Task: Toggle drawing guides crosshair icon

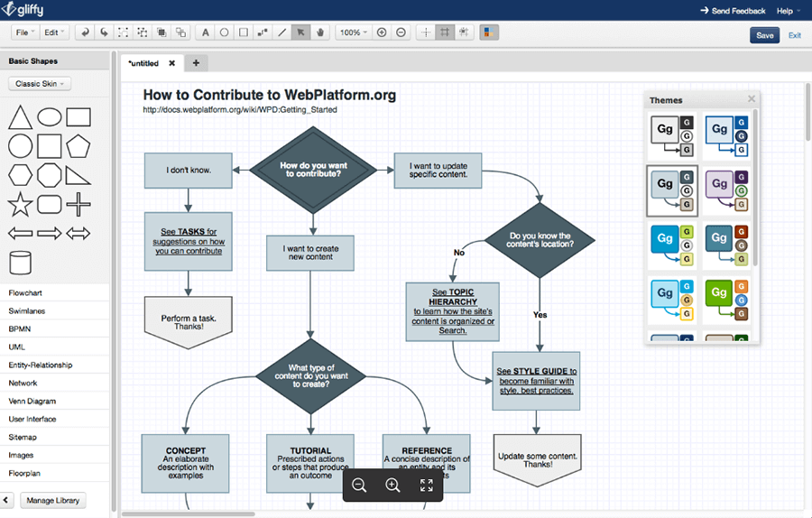Action: tap(426, 32)
